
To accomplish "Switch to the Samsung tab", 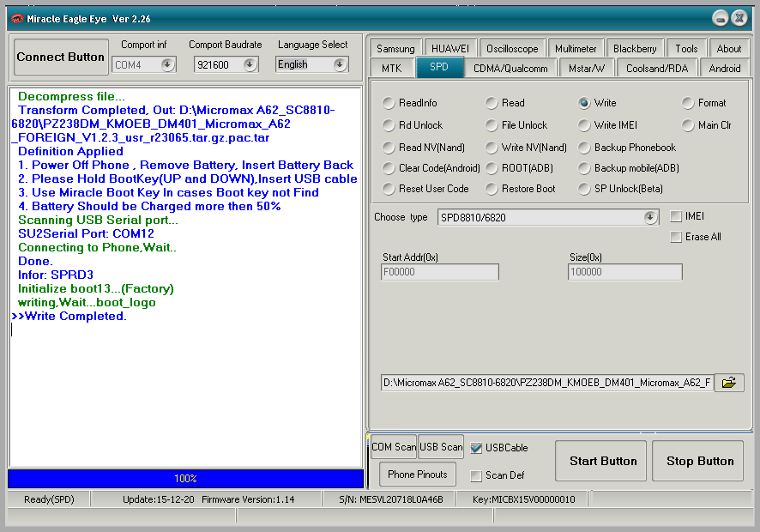I will [x=395, y=49].
